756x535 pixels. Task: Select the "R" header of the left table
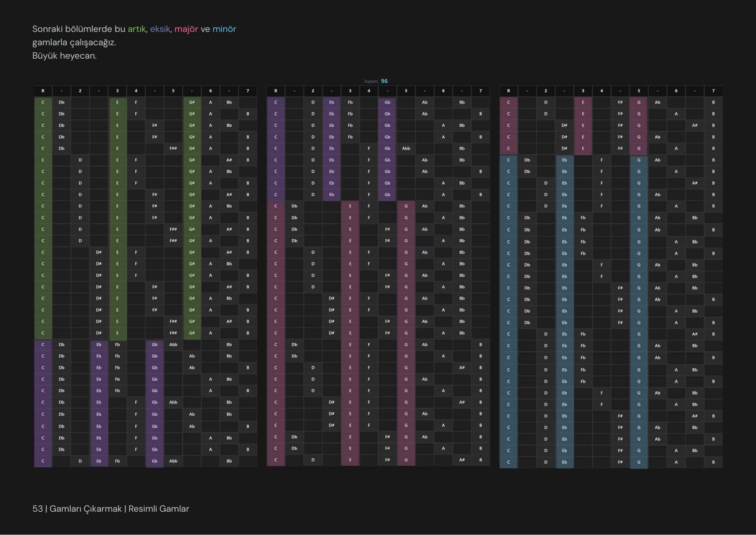pos(43,91)
